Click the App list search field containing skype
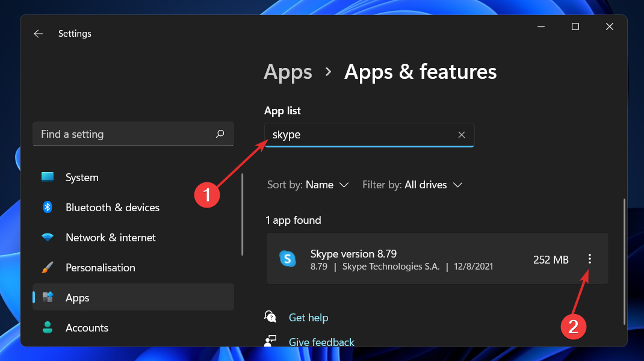 (x=369, y=135)
